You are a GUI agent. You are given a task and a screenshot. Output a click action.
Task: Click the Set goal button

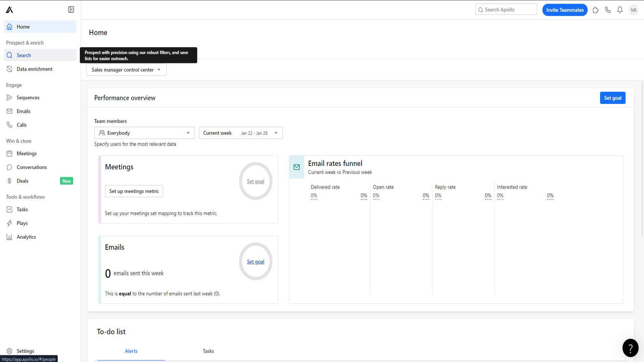[612, 98]
